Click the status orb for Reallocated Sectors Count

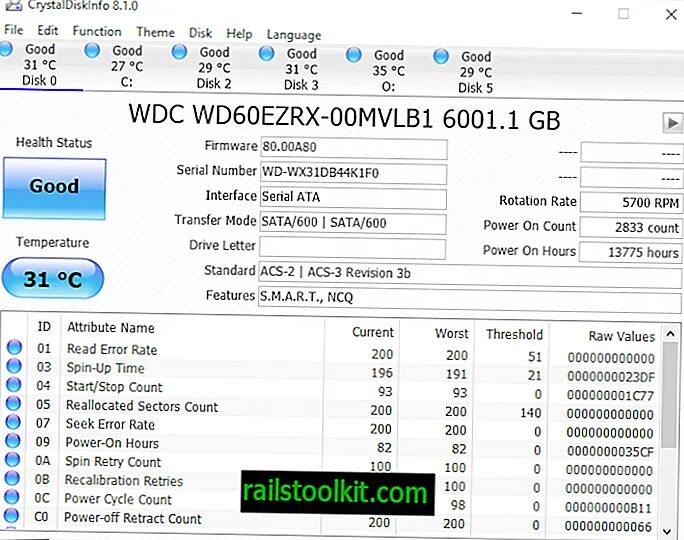13,403
